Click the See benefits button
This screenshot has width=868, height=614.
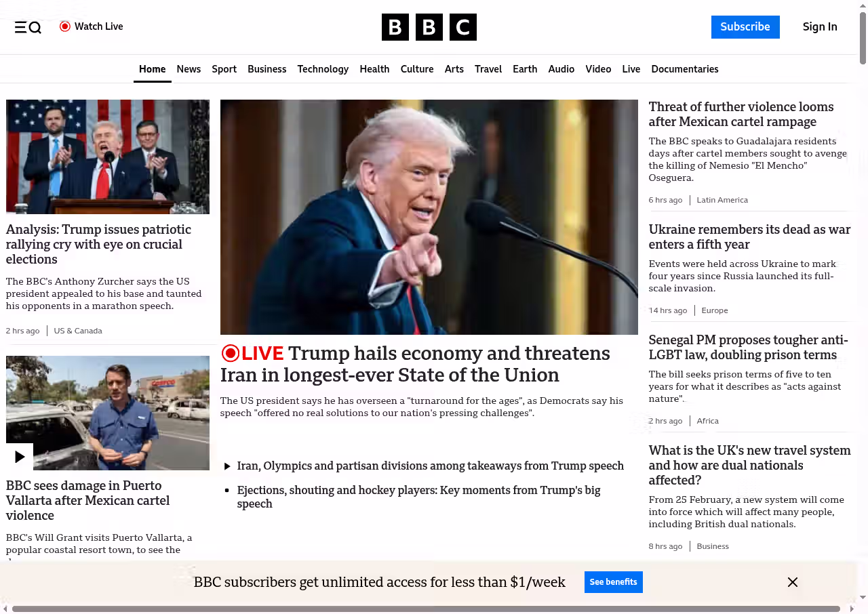[x=613, y=582]
